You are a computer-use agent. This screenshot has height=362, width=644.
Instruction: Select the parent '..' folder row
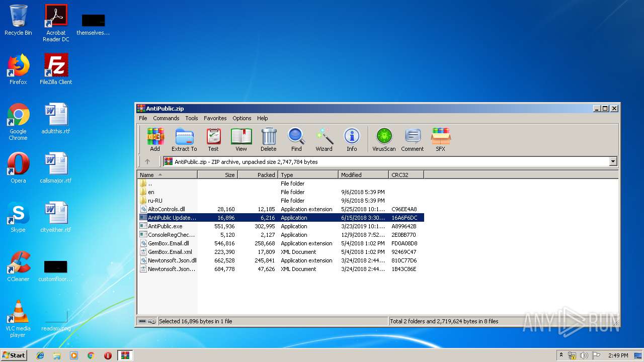pos(281,184)
